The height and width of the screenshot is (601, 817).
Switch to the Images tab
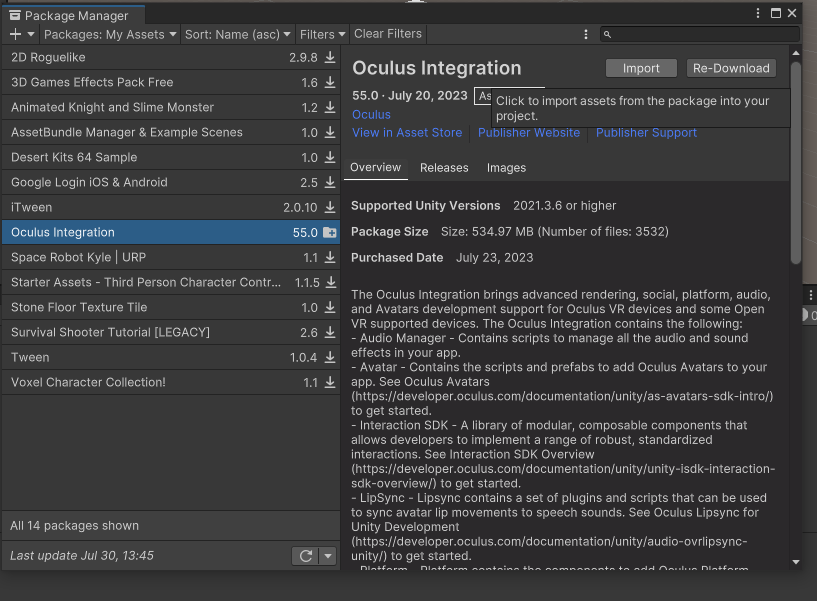pyautogui.click(x=506, y=168)
